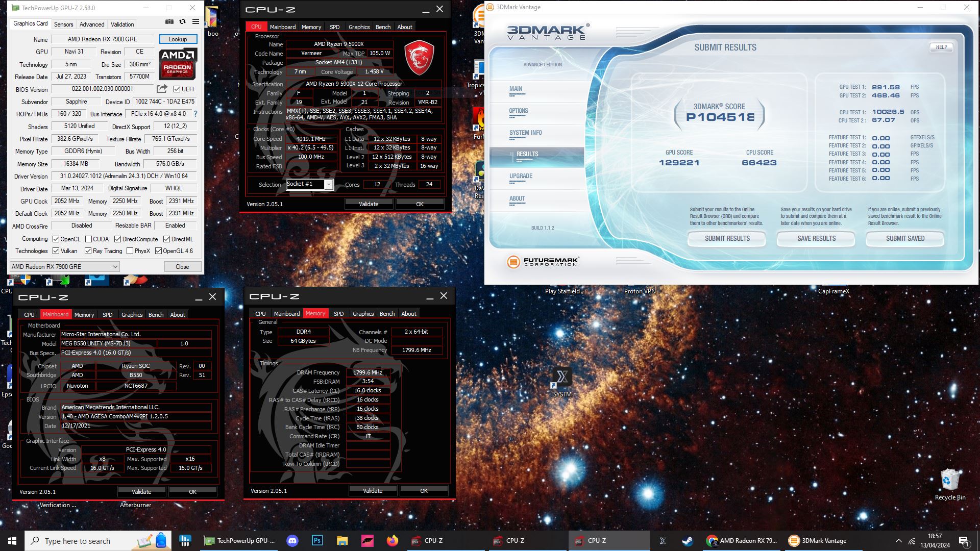The image size is (980, 551).
Task: Click the MSI dragon logo in CPU-Z
Action: (x=420, y=58)
